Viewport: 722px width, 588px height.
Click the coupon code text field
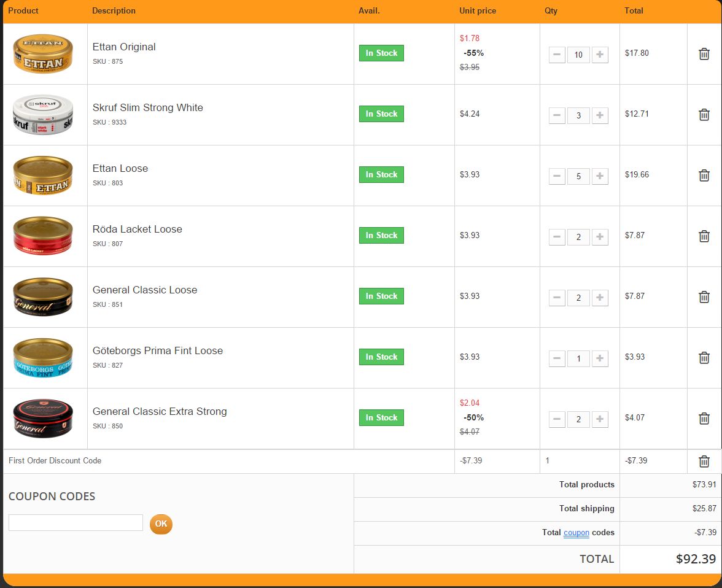tap(76, 523)
